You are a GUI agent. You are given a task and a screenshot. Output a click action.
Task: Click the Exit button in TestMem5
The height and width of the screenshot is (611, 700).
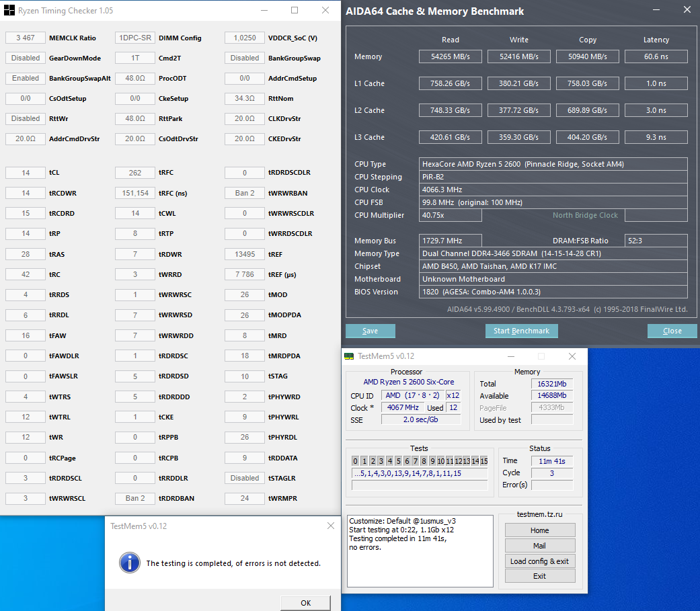pyautogui.click(x=540, y=576)
